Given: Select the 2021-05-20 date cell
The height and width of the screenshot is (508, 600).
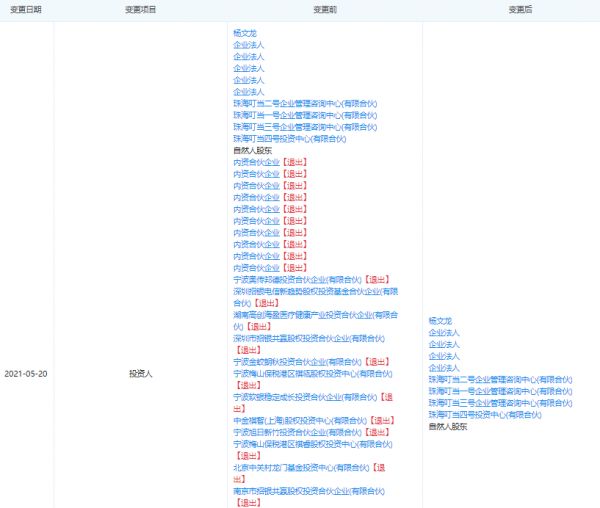Looking at the screenshot, I should [x=27, y=373].
